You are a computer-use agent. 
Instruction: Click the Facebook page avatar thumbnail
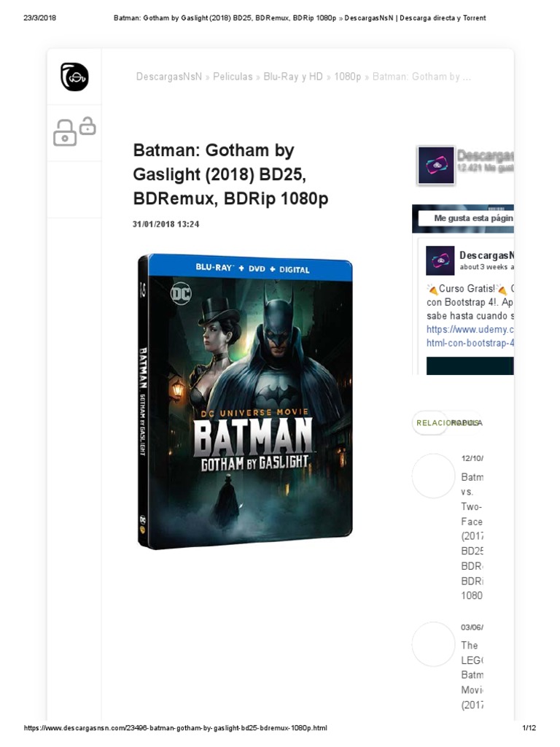tap(436, 165)
